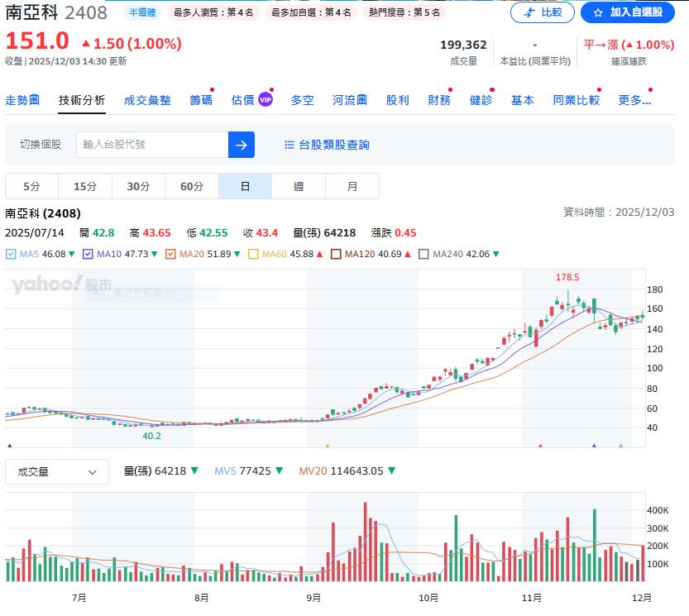Click the red dot badge on 籌碼 tab
Image resolution: width=689 pixels, height=616 pixels.
212,89
